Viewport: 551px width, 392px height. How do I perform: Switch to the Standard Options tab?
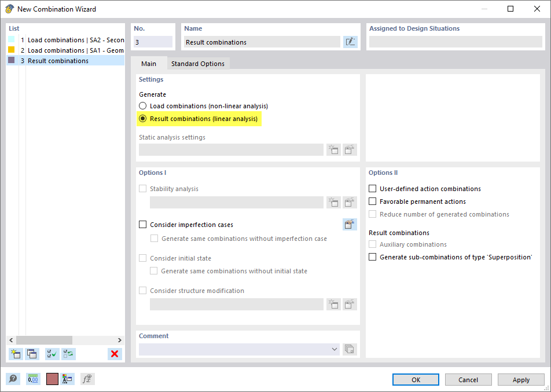(x=198, y=64)
